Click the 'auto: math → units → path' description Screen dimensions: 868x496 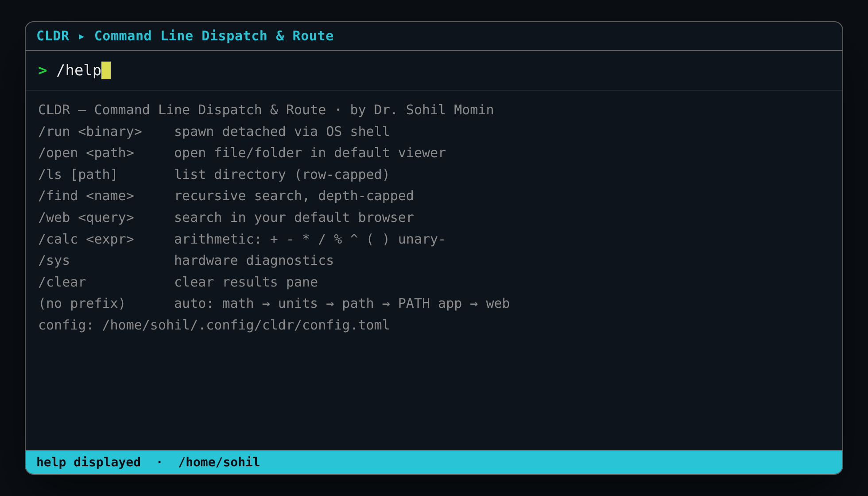point(342,303)
